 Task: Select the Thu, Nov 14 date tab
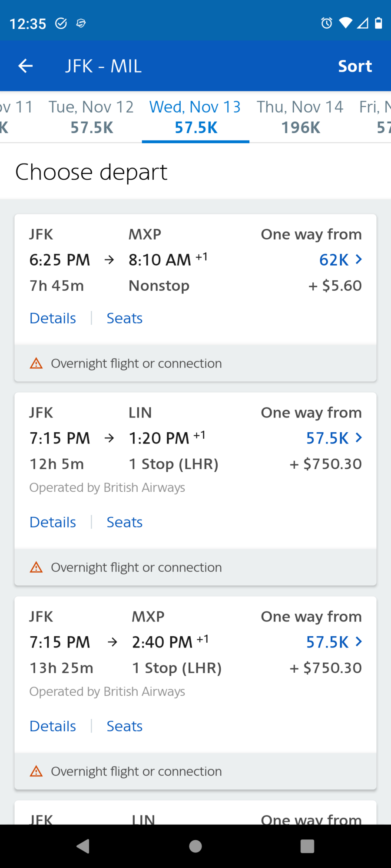tap(300, 117)
